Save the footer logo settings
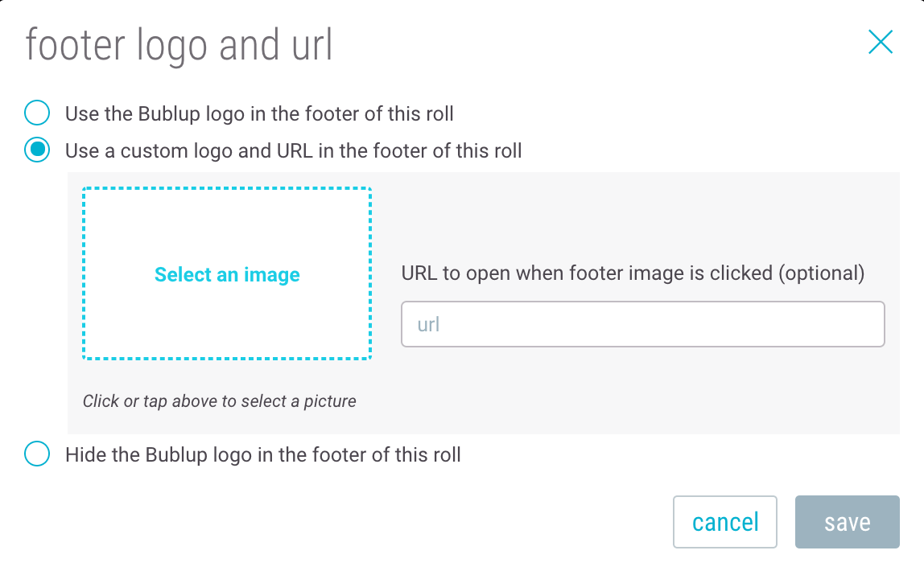Image resolution: width=924 pixels, height=571 pixels. tap(848, 522)
